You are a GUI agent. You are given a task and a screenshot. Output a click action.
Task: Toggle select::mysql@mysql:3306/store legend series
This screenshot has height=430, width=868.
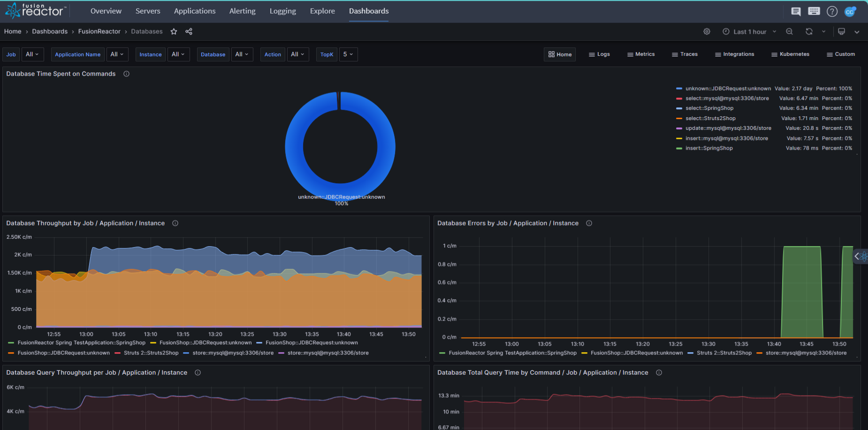(727, 98)
